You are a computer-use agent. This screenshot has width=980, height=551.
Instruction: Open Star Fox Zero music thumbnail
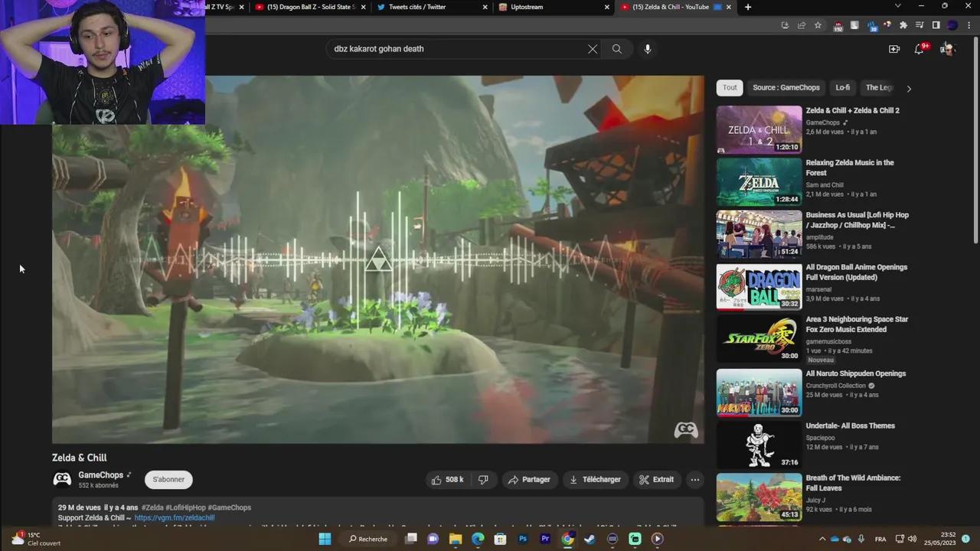click(x=759, y=338)
